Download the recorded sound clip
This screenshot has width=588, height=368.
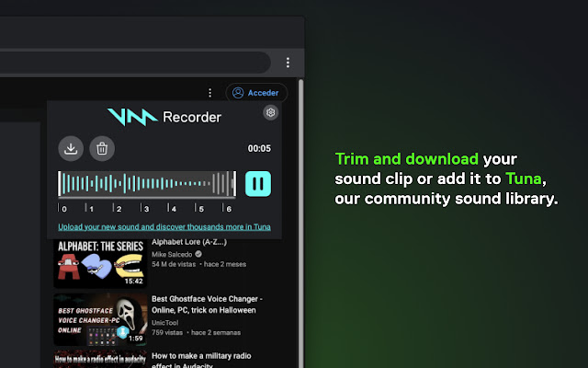pos(71,148)
